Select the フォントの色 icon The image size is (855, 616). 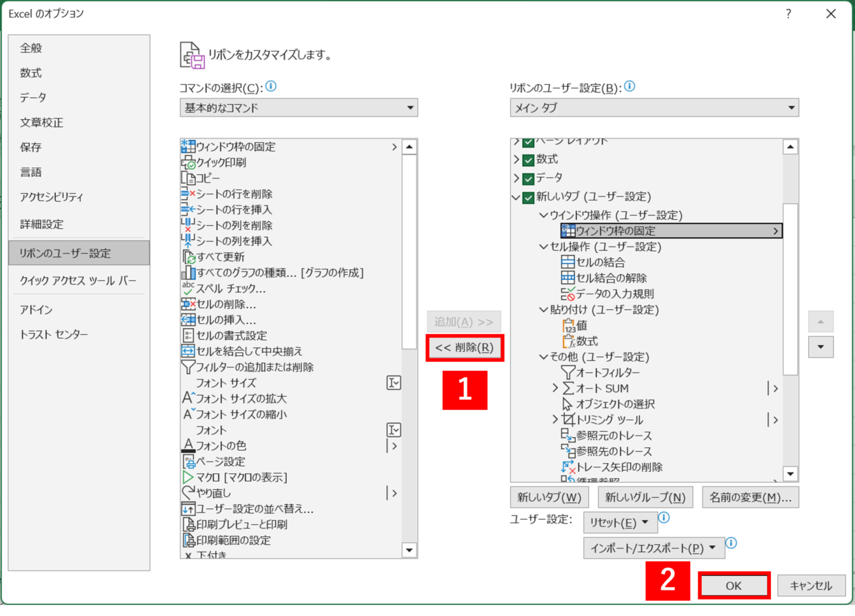point(188,446)
